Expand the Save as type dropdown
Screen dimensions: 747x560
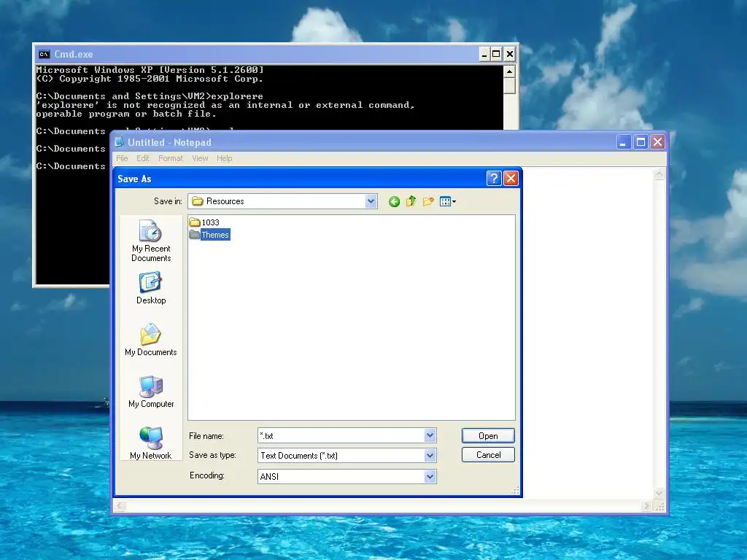coord(430,456)
